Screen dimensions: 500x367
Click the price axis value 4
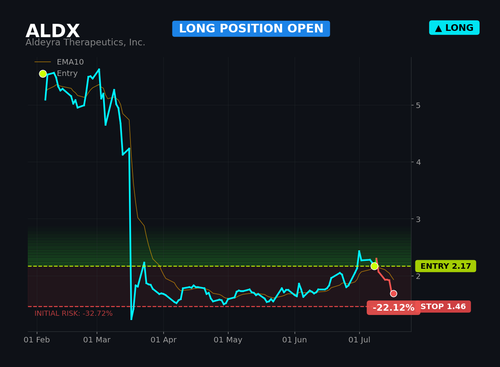(x=418, y=162)
